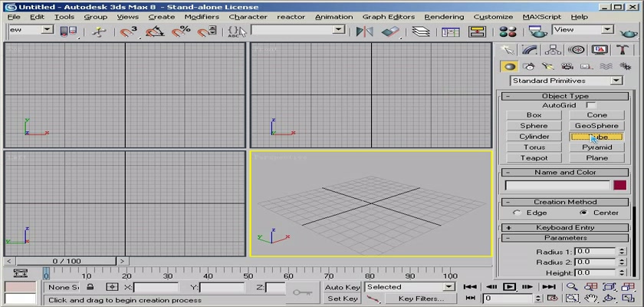Screen dimensions: 644x307
Task: Collapse the Object Type rollout
Action: click(x=565, y=96)
